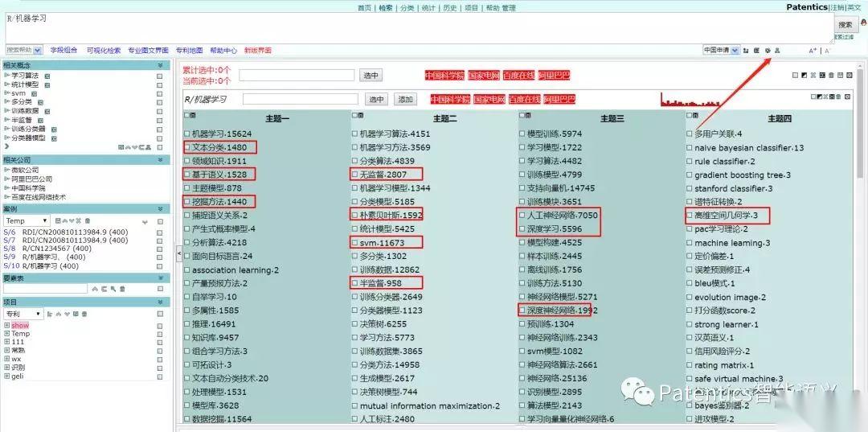Click the trash icon in top results toolbar
The height and width of the screenshot is (432, 868).
[x=830, y=76]
